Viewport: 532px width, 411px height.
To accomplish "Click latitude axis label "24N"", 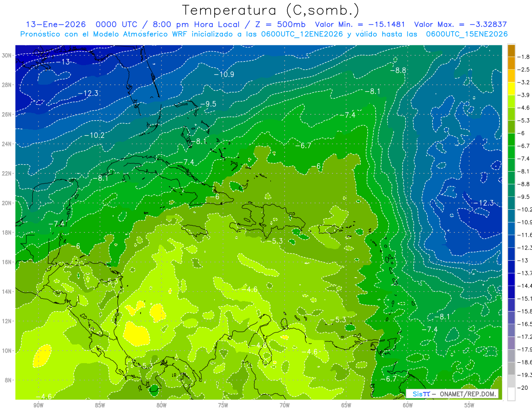I will pos(8,144).
